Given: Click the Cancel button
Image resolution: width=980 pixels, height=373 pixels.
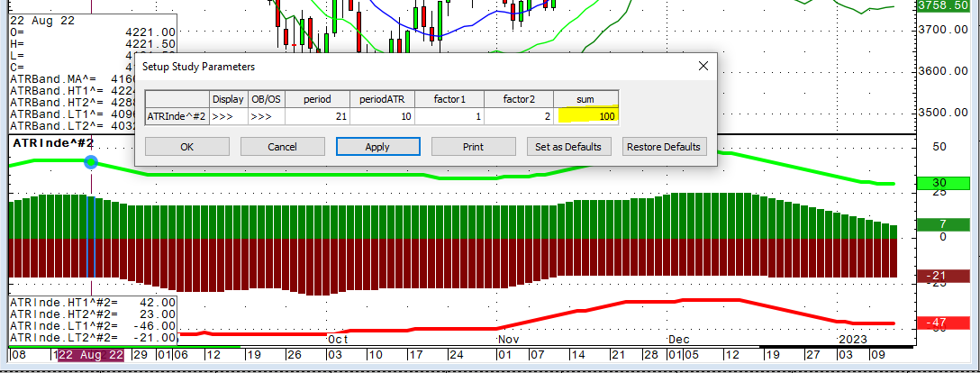Looking at the screenshot, I should 283,147.
